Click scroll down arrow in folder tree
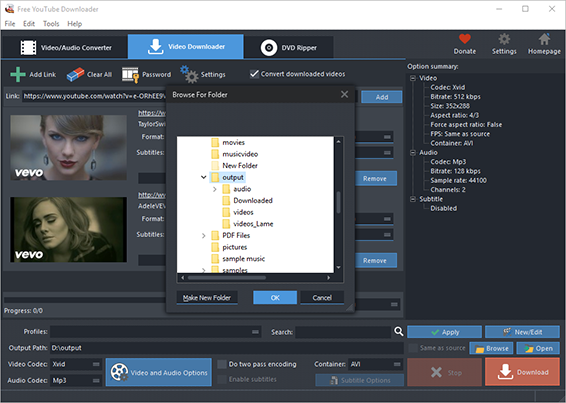 [x=338, y=268]
